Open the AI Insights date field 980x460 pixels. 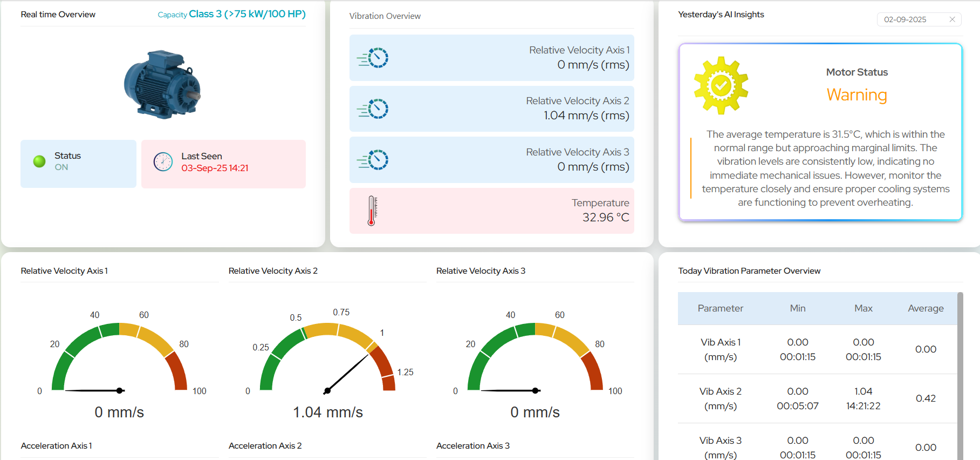[912, 19]
